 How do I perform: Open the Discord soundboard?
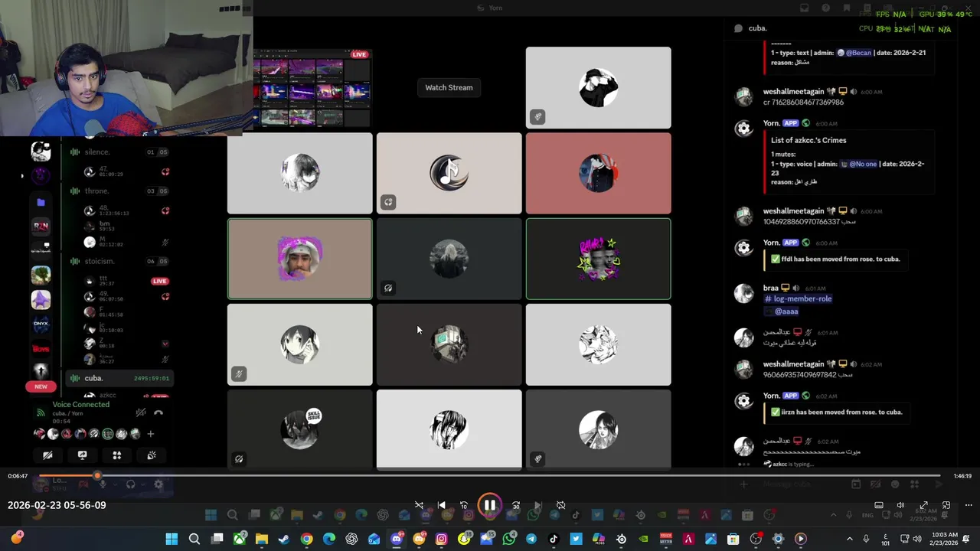(152, 455)
